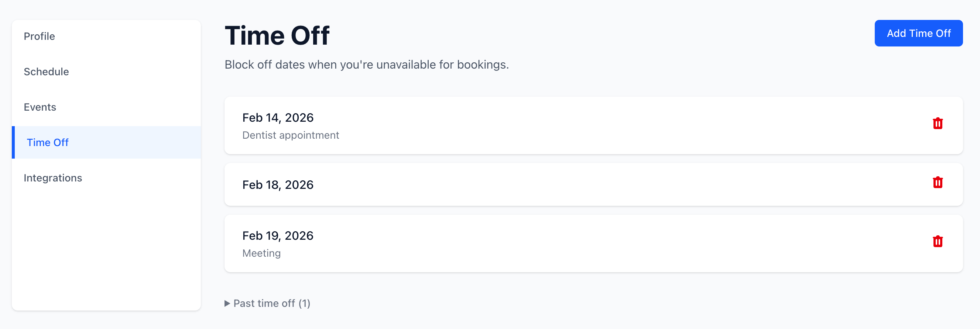The image size is (980, 329).
Task: Expand the Past time off disclosure triangle
Action: (227, 304)
